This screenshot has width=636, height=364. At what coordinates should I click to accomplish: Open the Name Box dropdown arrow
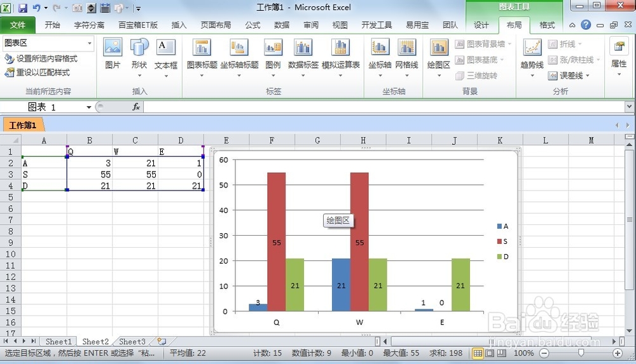[89, 107]
